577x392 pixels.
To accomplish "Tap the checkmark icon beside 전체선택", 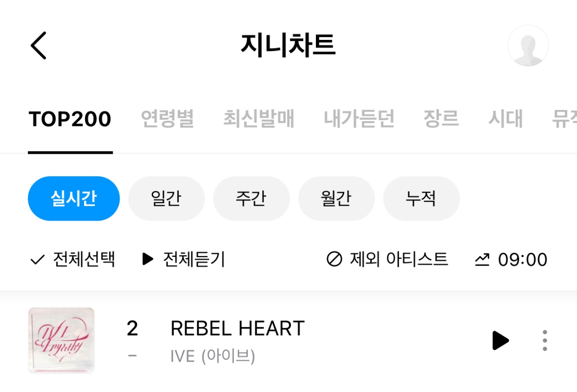I will pyautogui.click(x=38, y=260).
